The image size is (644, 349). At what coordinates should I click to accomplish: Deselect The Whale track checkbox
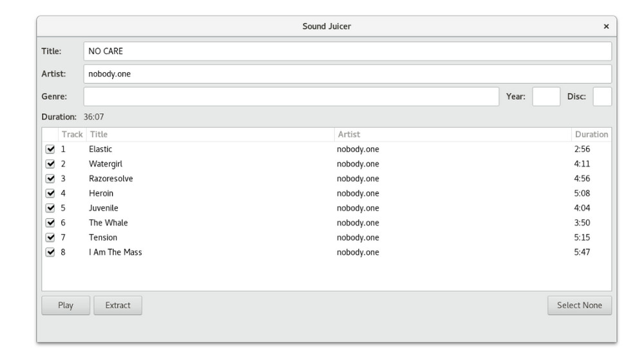[50, 223]
